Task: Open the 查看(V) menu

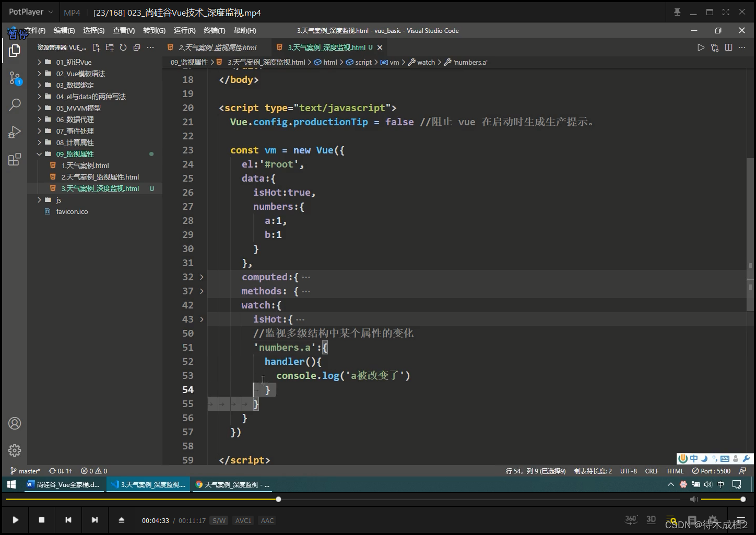Action: (124, 31)
